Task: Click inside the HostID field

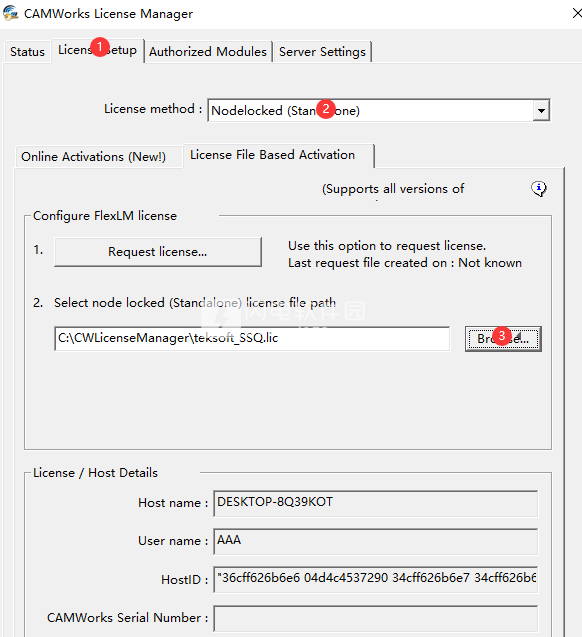Action: coord(376,579)
